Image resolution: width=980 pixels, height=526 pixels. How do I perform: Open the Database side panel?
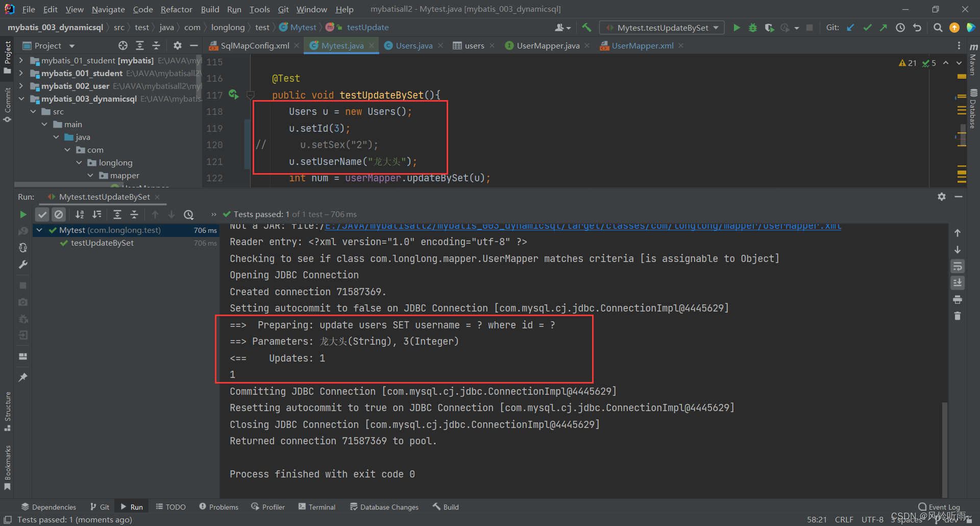click(973, 108)
